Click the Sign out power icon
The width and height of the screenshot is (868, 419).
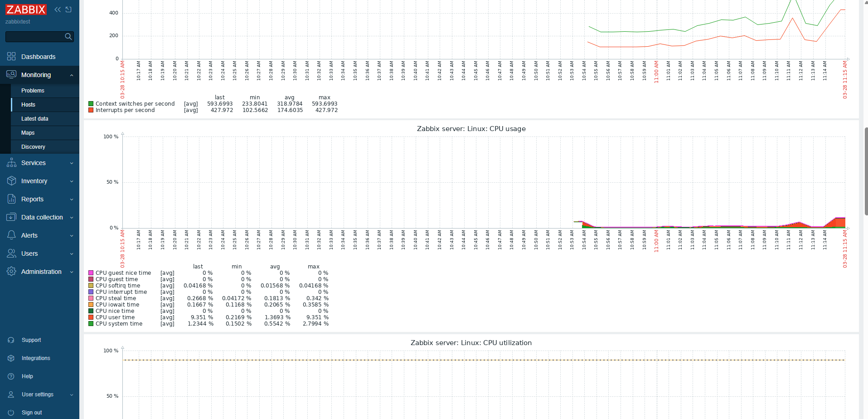pos(11,413)
